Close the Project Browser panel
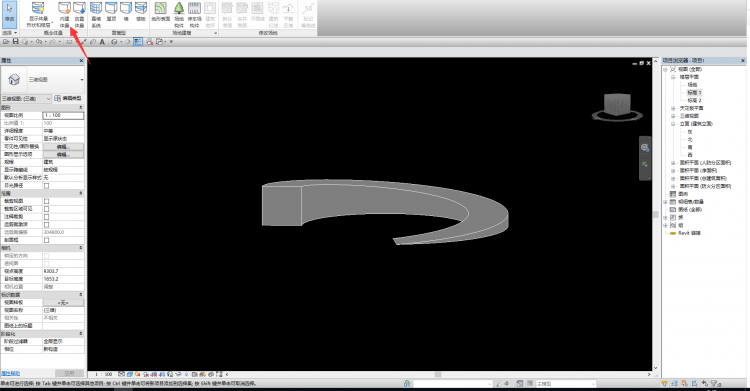Viewport: 750px width, 391px height. [x=743, y=61]
